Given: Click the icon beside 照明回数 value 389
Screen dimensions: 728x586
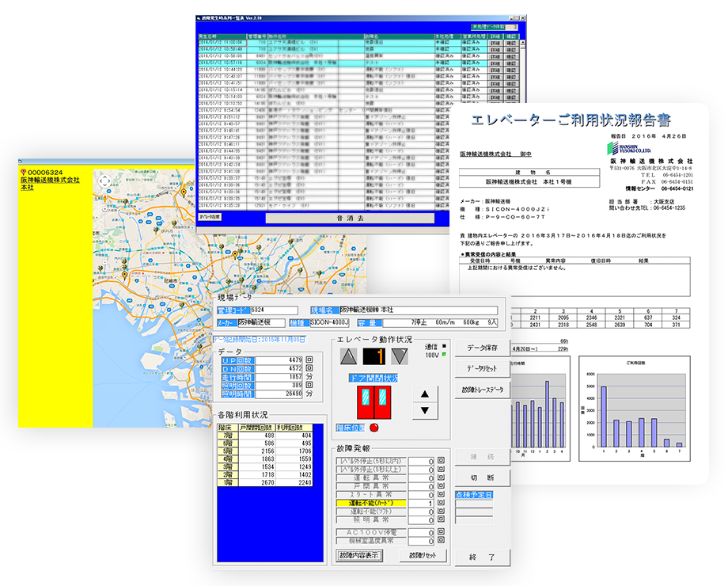Looking at the screenshot, I should pyautogui.click(x=309, y=385).
